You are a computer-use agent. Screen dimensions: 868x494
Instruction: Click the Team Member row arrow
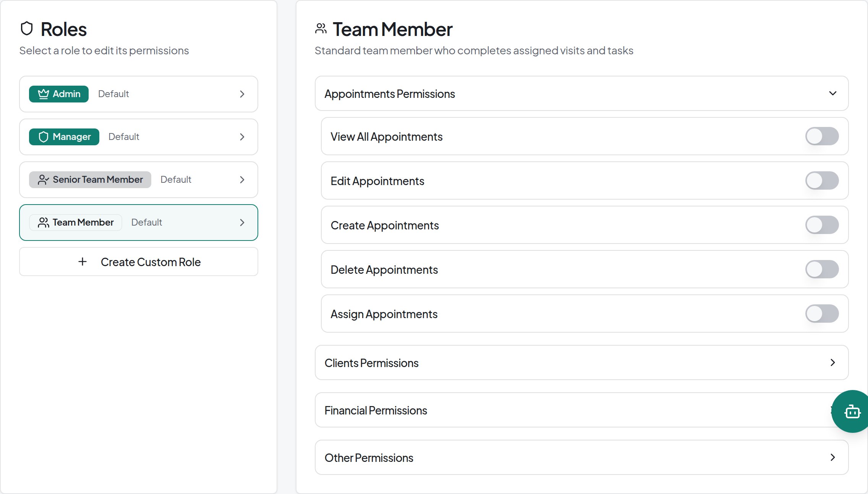pos(242,223)
